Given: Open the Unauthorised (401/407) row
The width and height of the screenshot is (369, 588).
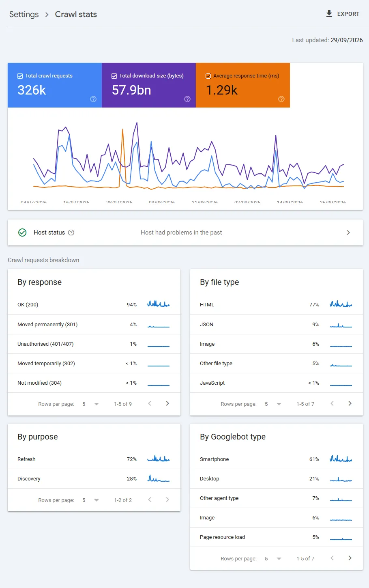Looking at the screenshot, I should 94,344.
